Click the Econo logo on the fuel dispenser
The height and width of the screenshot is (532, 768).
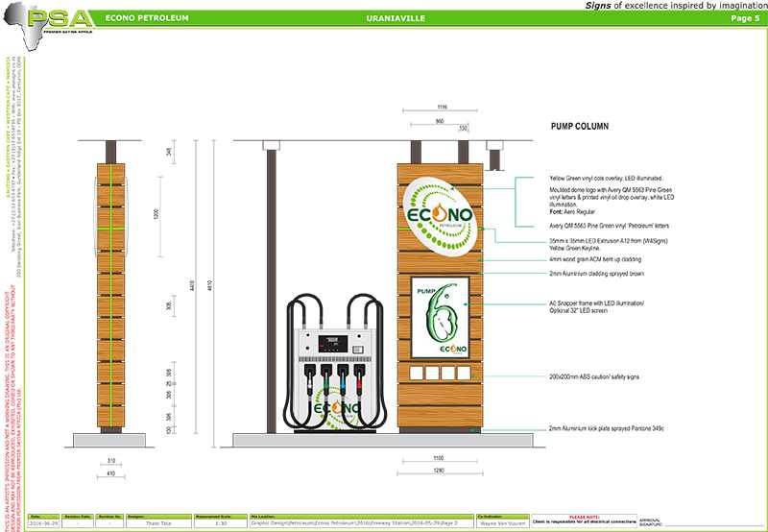[337, 407]
